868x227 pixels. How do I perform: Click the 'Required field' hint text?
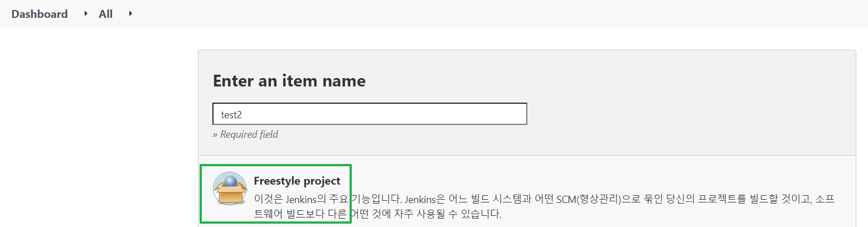tap(245, 134)
